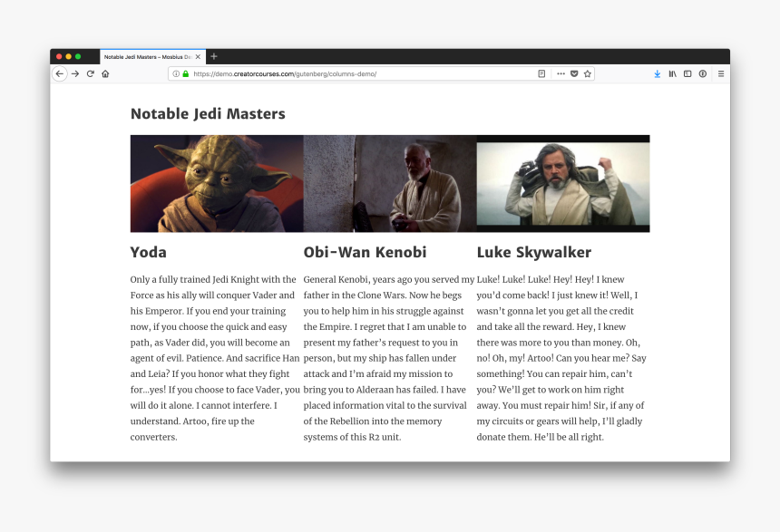780x532 pixels.
Task: Bookmark this page with the star
Action: coord(588,73)
